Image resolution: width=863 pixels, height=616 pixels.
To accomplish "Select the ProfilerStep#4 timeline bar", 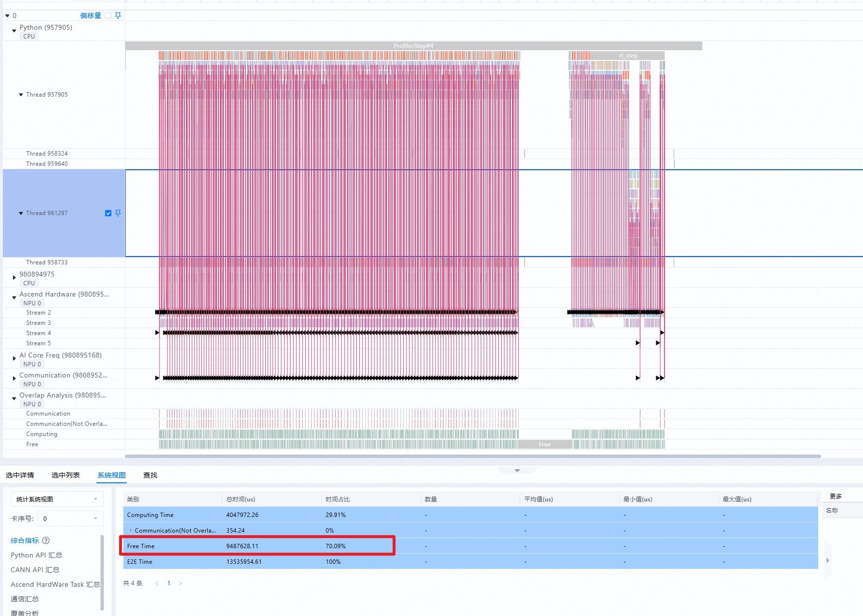I will tap(413, 46).
